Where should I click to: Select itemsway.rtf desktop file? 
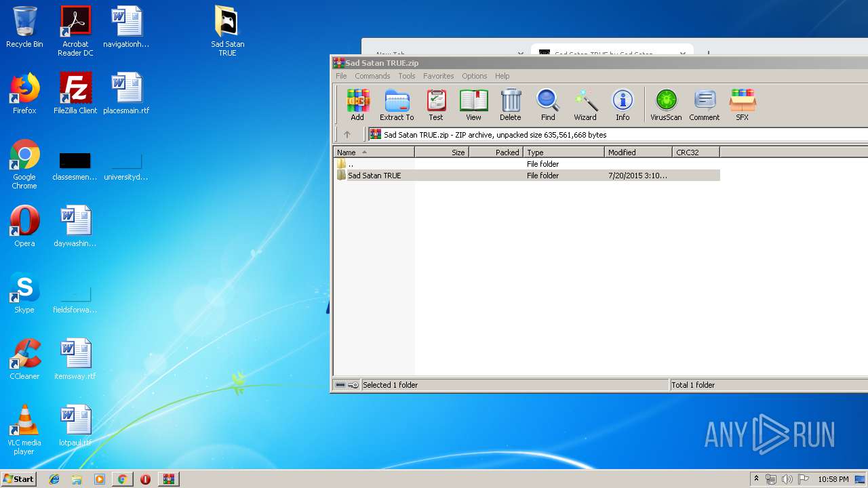[x=75, y=359]
